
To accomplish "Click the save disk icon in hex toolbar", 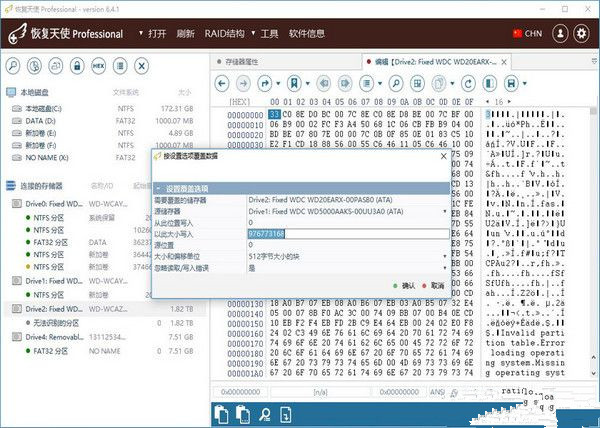I will [511, 83].
